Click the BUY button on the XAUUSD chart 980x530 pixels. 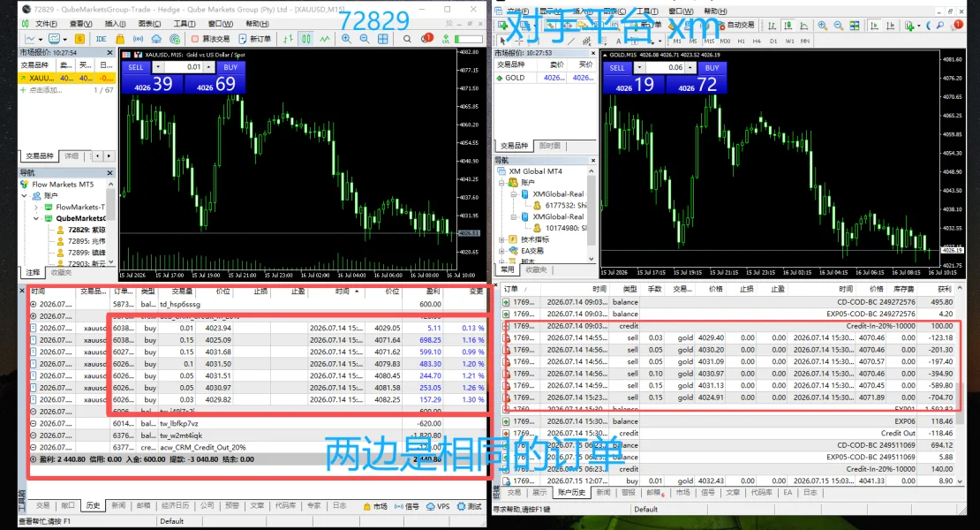(230, 67)
